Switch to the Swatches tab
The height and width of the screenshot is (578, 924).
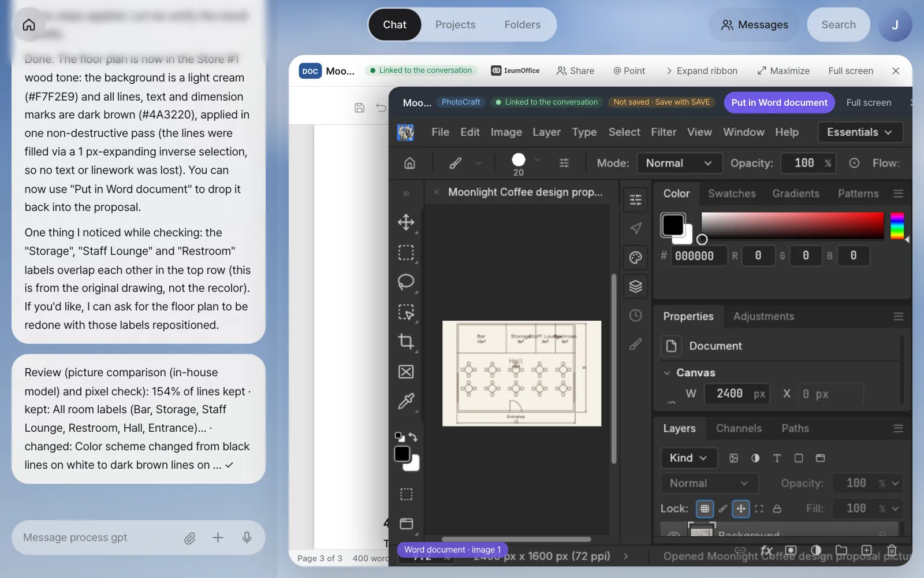732,194
